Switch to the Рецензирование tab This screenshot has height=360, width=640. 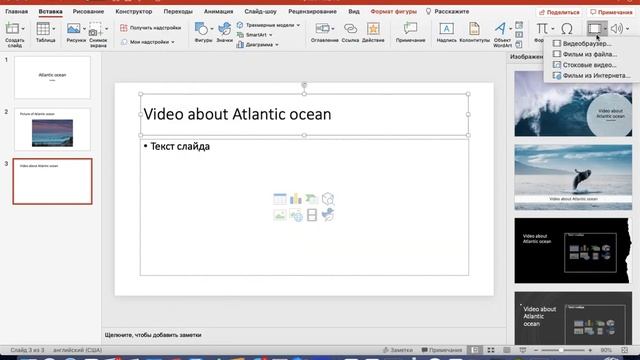point(312,11)
